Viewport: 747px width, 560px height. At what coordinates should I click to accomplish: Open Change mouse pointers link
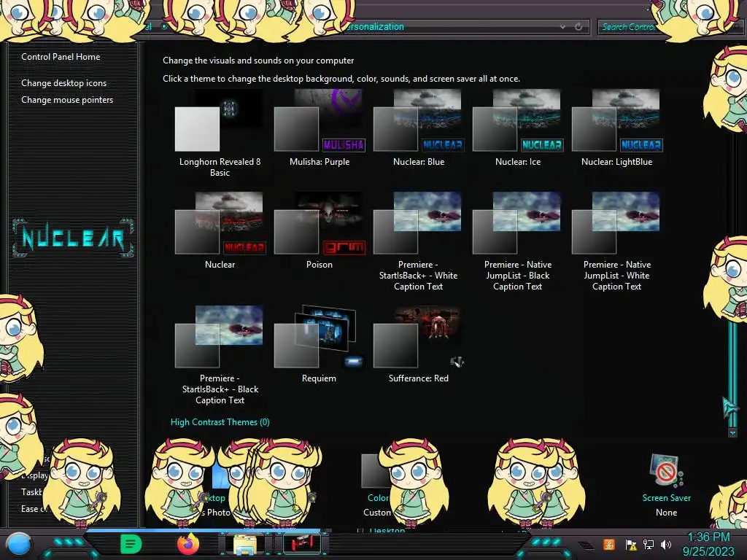[67, 99]
